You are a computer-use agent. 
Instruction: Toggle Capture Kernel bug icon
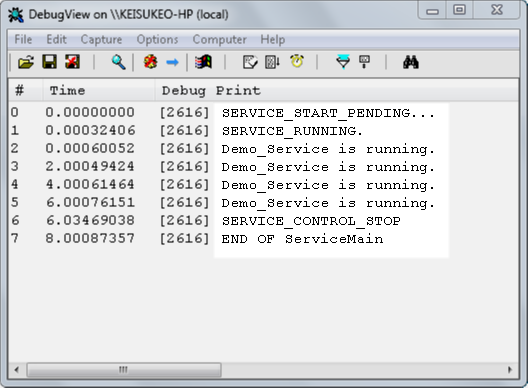[151, 62]
